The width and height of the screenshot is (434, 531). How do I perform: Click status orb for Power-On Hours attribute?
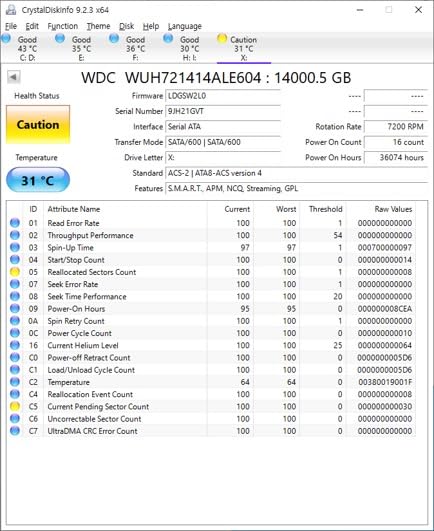(x=15, y=309)
